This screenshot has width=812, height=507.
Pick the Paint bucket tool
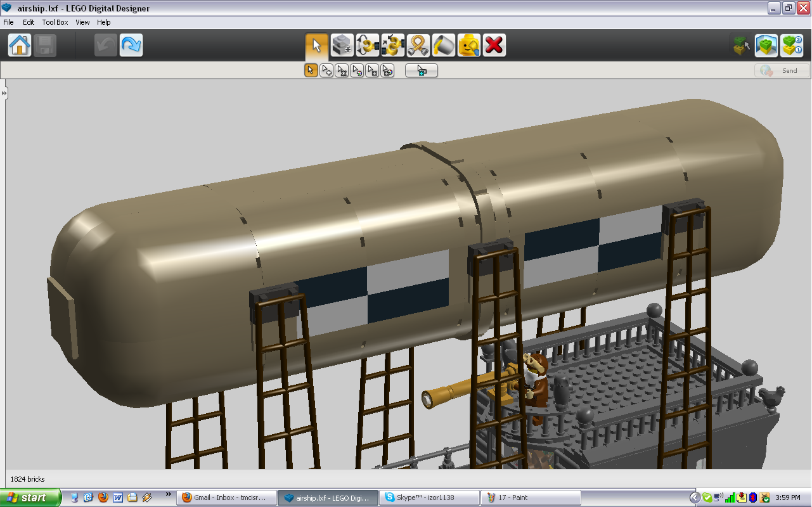(444, 46)
